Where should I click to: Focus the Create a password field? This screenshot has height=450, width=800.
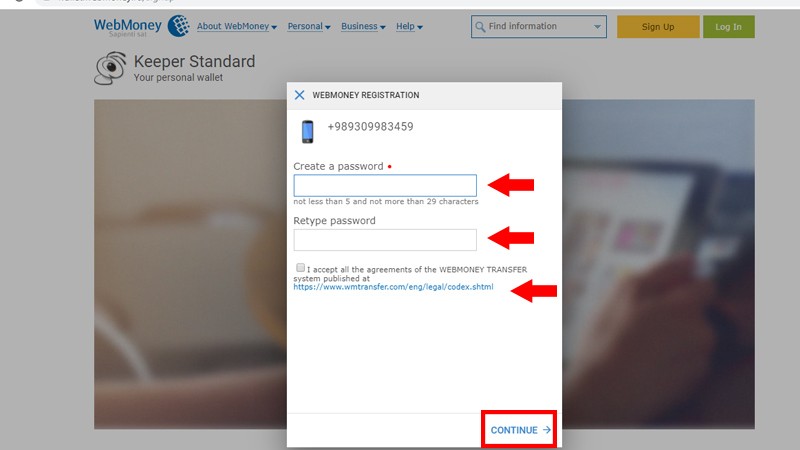coord(385,185)
